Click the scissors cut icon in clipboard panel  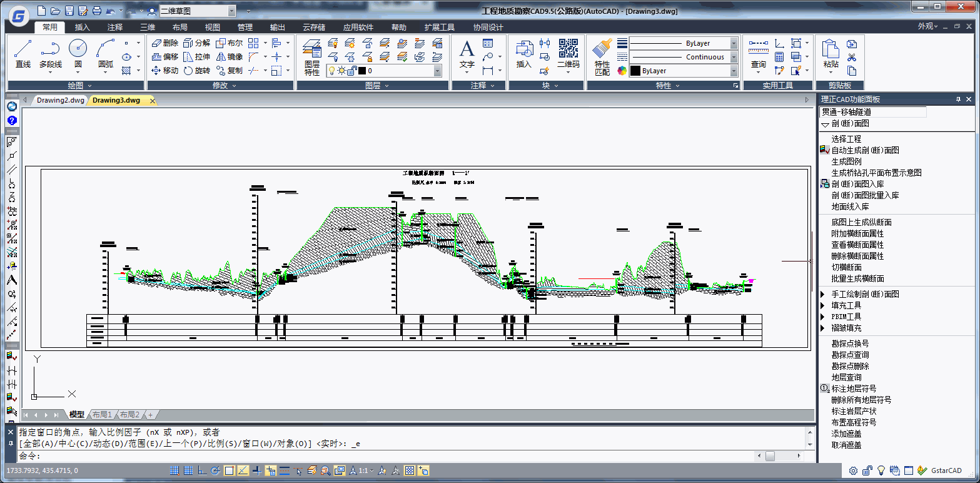[x=851, y=58]
